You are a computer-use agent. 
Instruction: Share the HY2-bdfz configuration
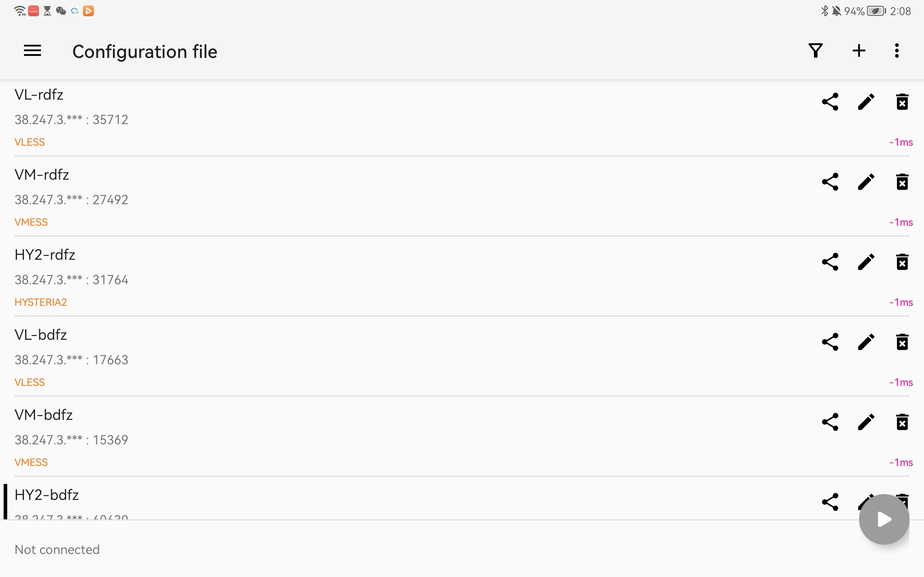tap(830, 502)
